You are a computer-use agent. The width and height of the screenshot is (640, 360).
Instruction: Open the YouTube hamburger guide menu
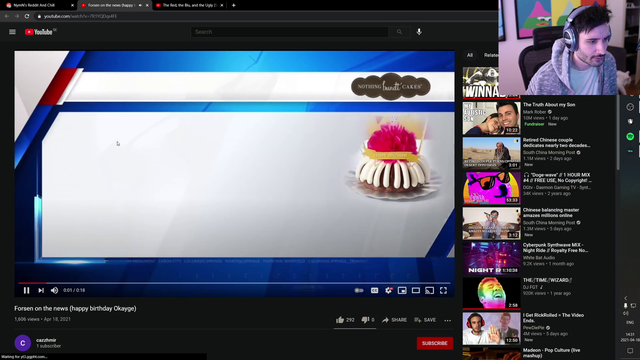12,32
